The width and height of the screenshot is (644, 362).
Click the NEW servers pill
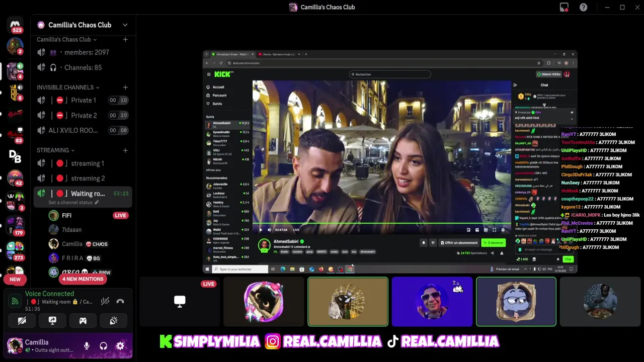click(x=15, y=280)
